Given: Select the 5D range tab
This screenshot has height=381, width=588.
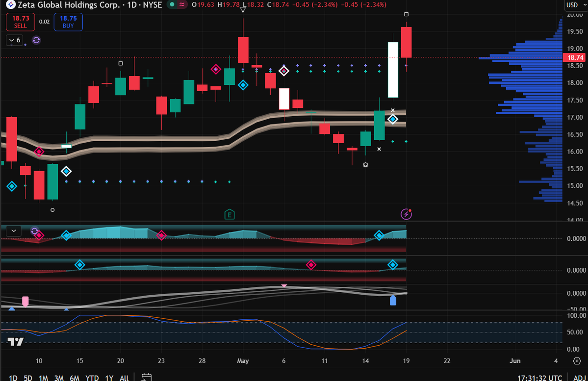Looking at the screenshot, I should pos(28,378).
